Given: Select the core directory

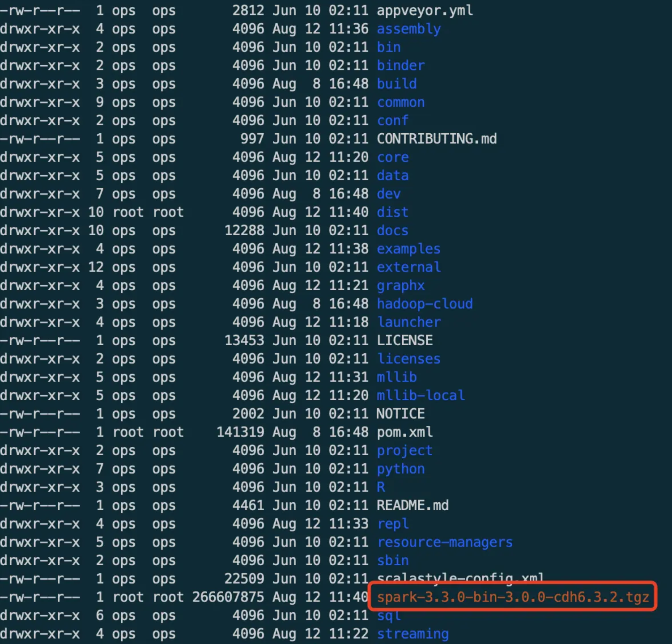Looking at the screenshot, I should 392,157.
